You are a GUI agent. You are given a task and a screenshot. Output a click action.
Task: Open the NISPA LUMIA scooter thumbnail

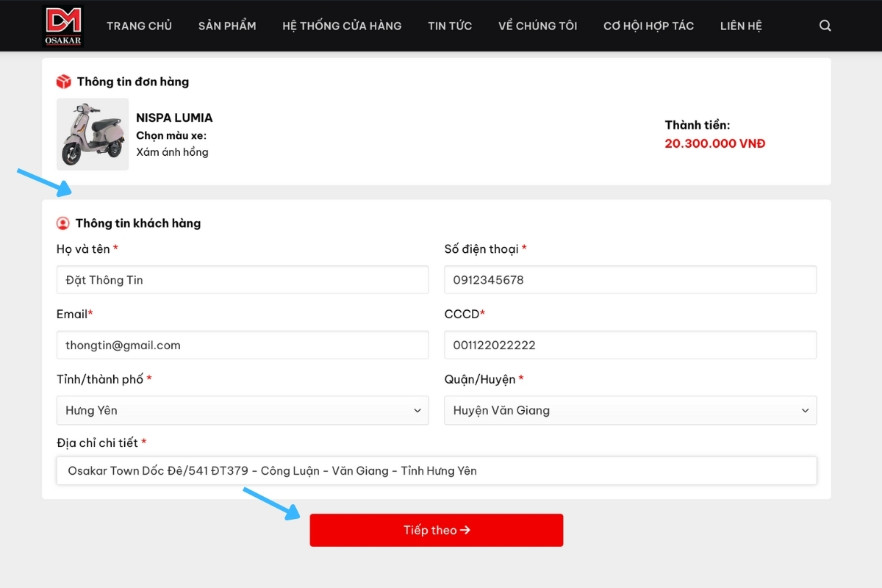click(x=93, y=135)
